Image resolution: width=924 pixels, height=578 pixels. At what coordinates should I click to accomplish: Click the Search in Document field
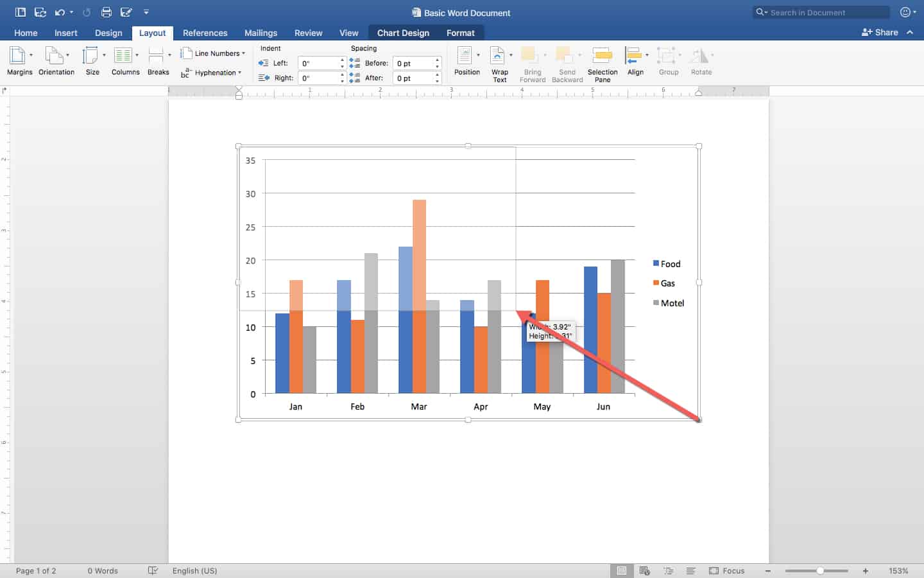(x=825, y=12)
